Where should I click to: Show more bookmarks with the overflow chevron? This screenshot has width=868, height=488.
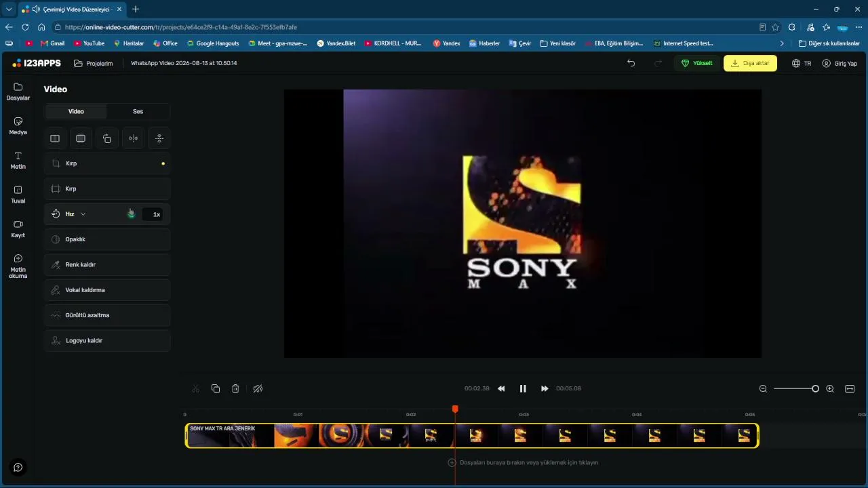[x=782, y=43]
